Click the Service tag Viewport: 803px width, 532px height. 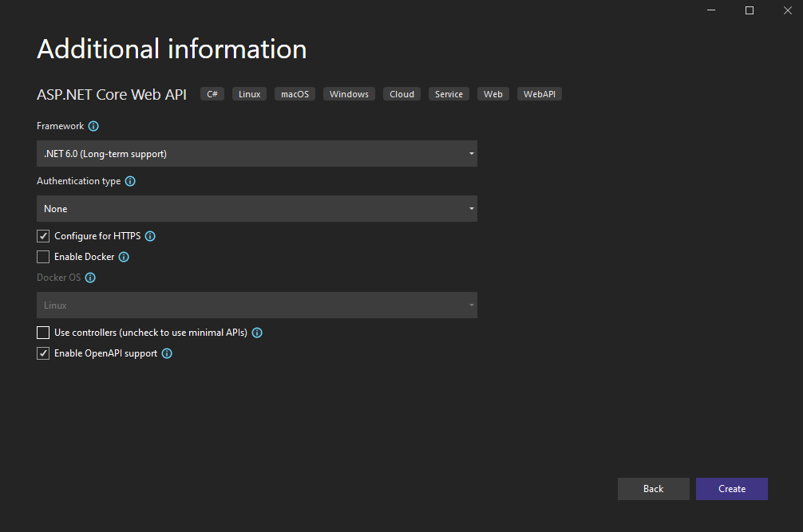(x=449, y=94)
